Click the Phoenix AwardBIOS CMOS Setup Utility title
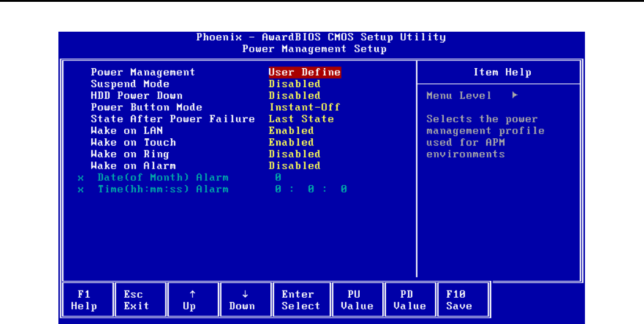 point(321,37)
